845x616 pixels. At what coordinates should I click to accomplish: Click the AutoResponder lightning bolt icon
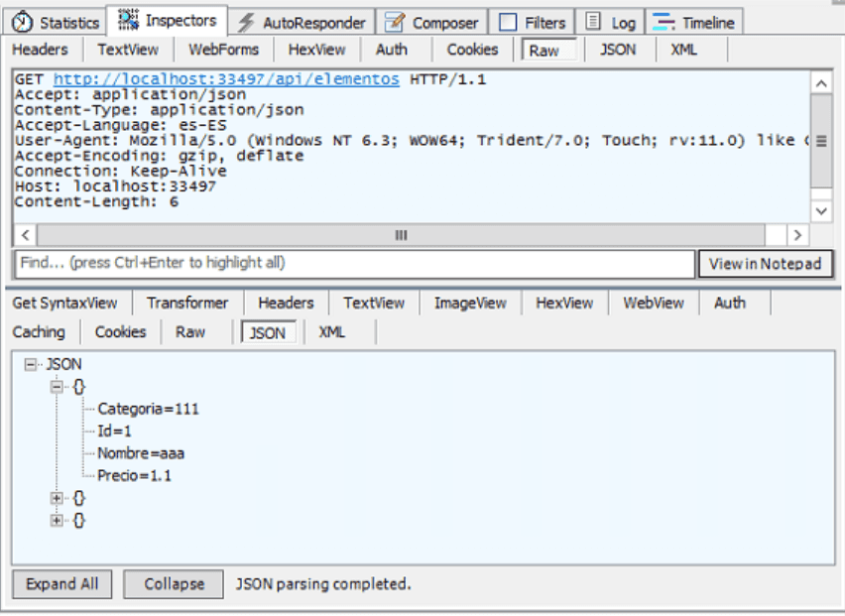246,22
